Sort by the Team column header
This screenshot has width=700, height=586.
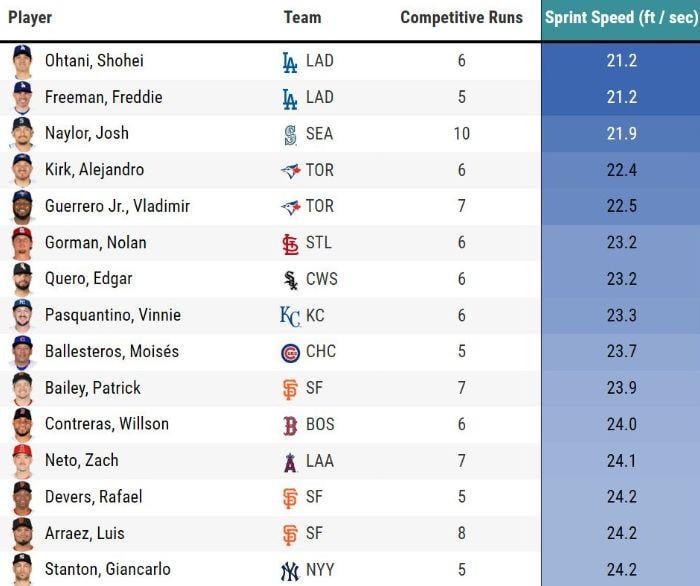tap(302, 18)
